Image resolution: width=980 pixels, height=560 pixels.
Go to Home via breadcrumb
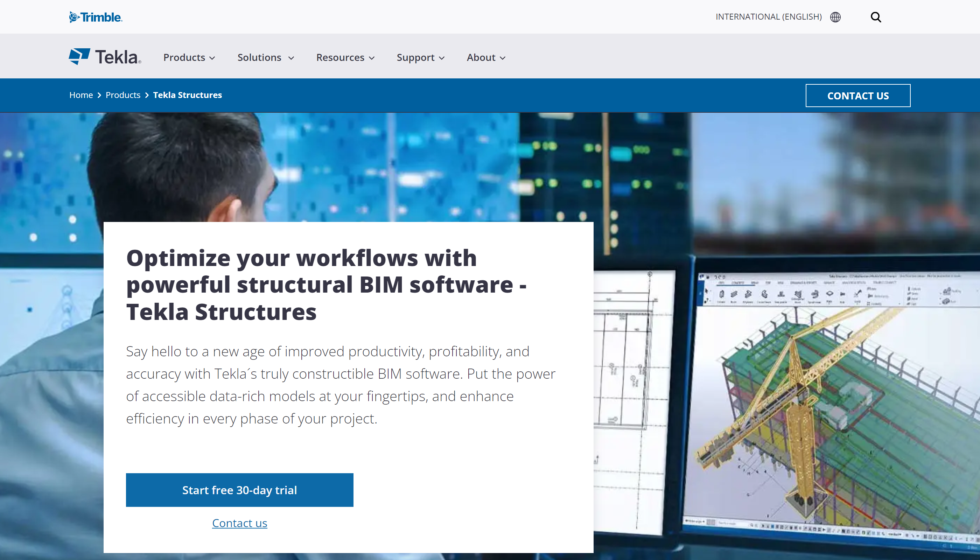(x=81, y=95)
